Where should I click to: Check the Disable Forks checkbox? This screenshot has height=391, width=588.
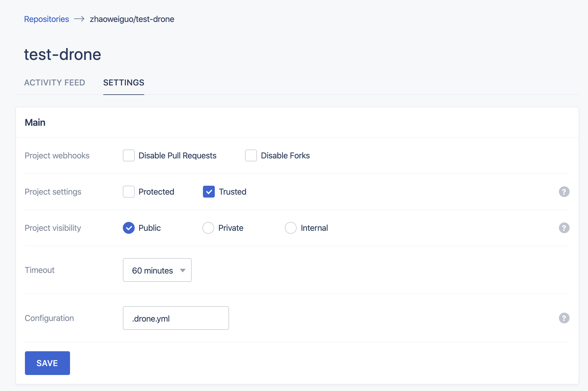[x=251, y=155]
